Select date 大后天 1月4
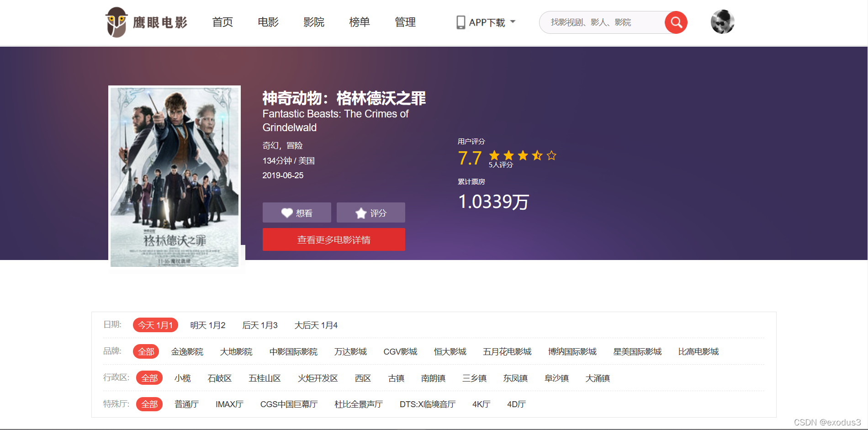 [316, 325]
